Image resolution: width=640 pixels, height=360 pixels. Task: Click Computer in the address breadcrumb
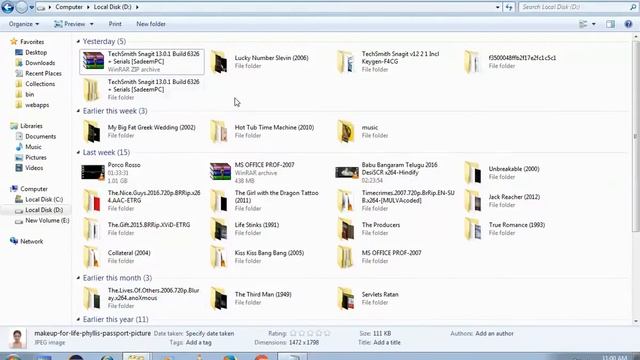[69, 7]
